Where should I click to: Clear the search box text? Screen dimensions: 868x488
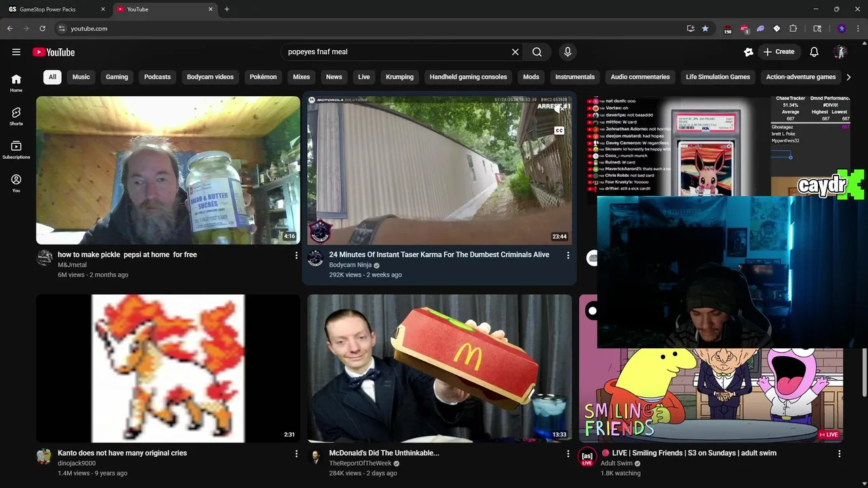point(515,52)
